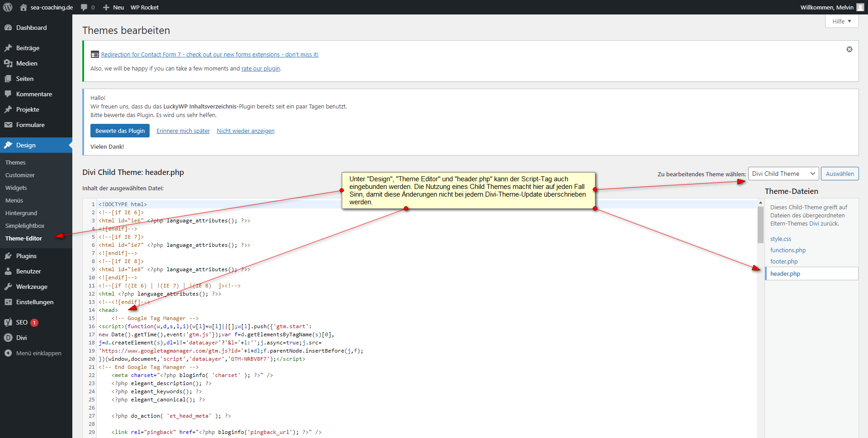Image resolution: width=868 pixels, height=438 pixels.
Task: Click the <!DOCTYPE html> first line
Action: tap(123, 204)
